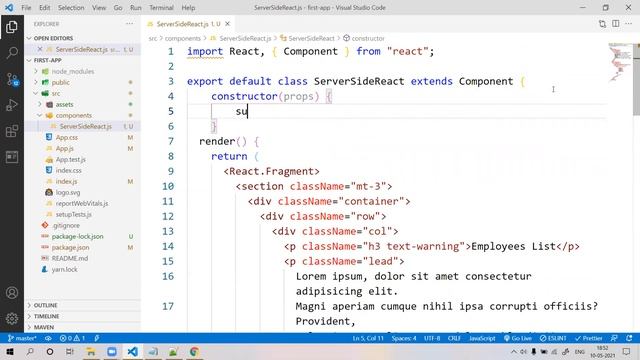
Task: Split the editor to the right
Action: pos(616,24)
